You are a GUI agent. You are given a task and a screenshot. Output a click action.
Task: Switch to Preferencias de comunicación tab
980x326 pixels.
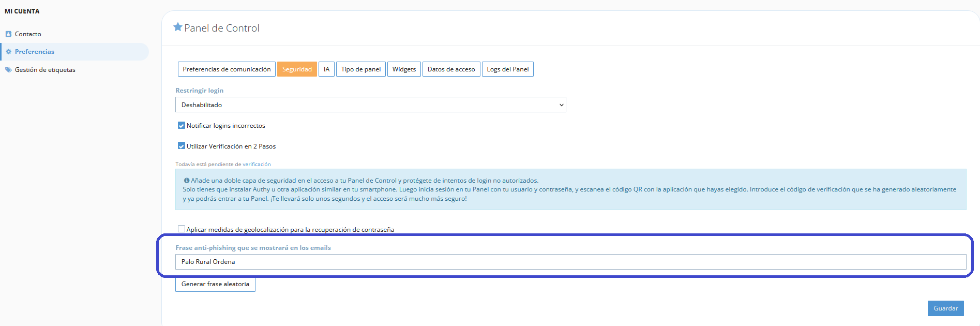point(227,69)
